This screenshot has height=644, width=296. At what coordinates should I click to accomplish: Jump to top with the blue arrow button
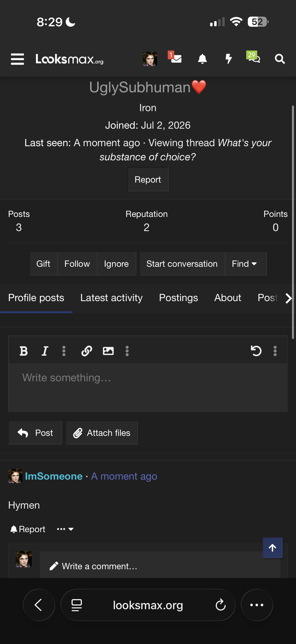pyautogui.click(x=272, y=547)
